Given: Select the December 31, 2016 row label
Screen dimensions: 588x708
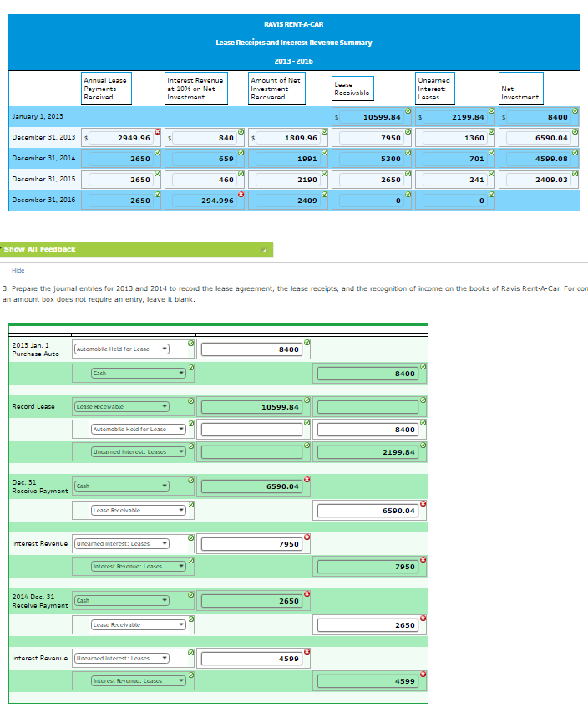Looking at the screenshot, I should click(x=43, y=200).
